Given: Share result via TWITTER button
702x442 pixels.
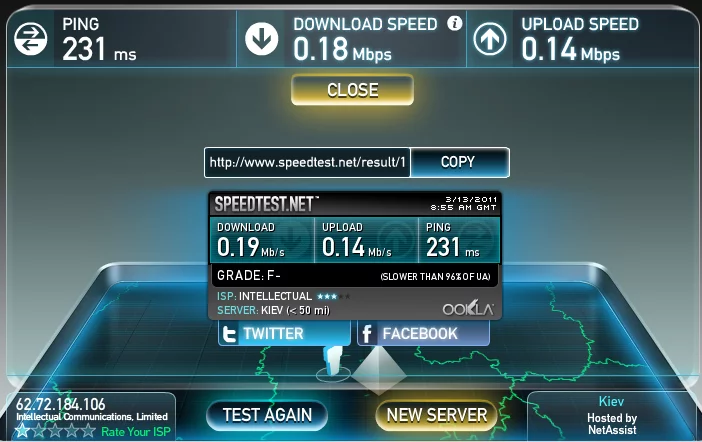Looking at the screenshot, I should (284, 334).
